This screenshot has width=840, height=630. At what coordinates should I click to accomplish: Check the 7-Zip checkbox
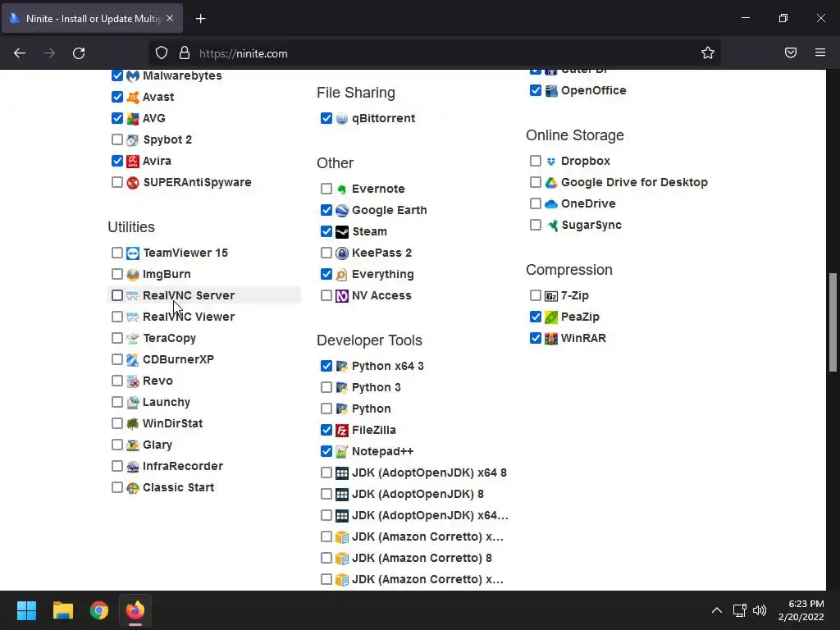[535, 295]
